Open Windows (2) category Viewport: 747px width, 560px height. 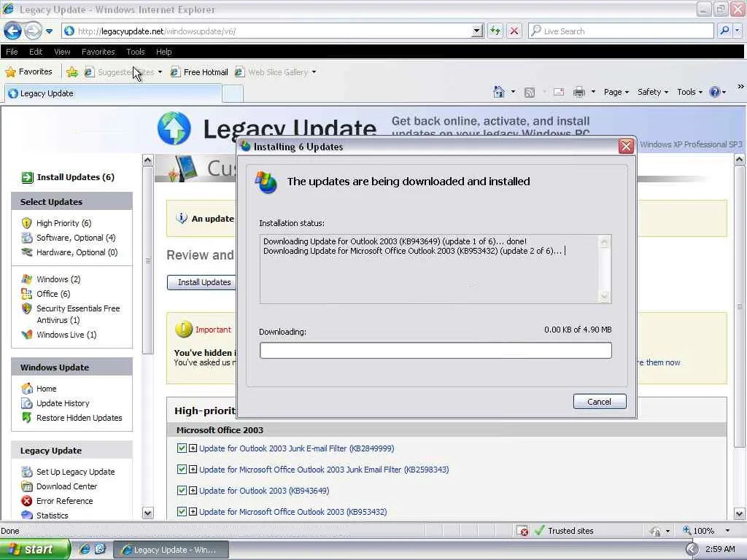point(58,279)
